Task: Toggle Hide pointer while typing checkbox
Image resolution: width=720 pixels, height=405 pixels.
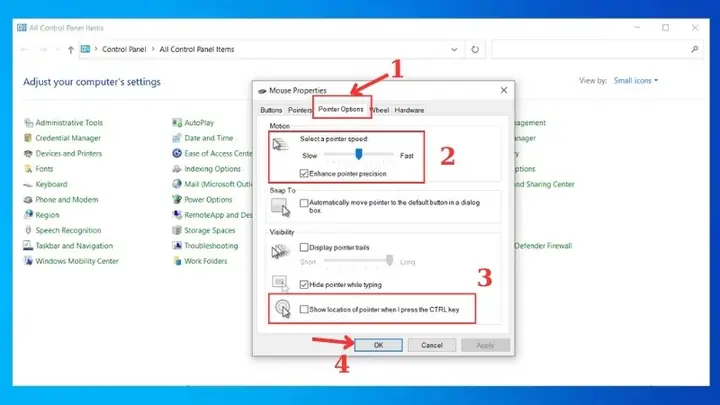Action: (304, 285)
